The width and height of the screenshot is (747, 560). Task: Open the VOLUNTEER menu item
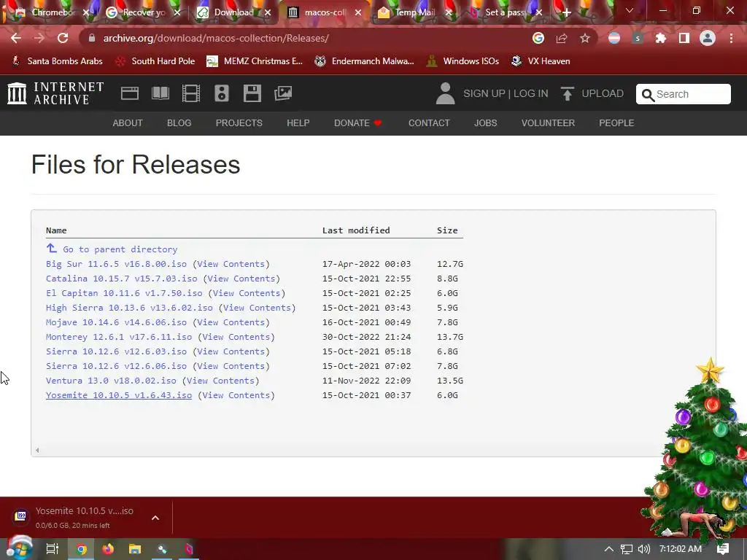(x=548, y=122)
